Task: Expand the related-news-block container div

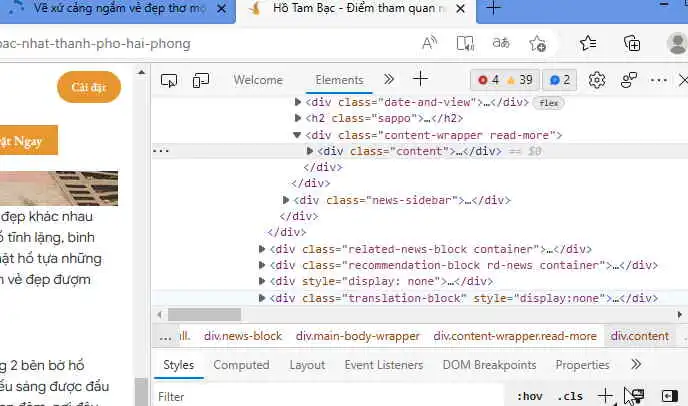Action: [x=262, y=249]
